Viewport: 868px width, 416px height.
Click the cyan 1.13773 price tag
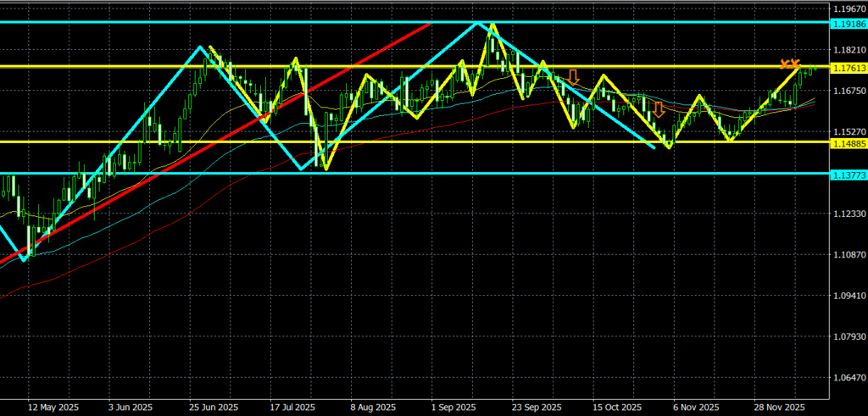tap(848, 174)
